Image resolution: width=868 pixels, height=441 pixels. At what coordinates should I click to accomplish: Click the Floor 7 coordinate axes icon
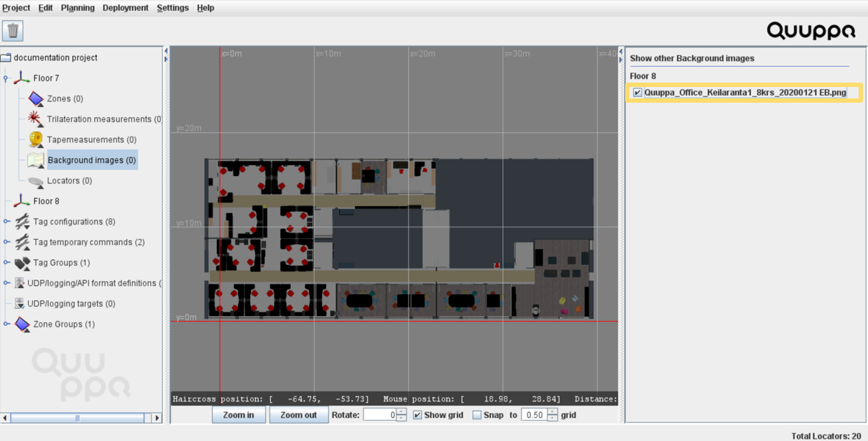(22, 78)
